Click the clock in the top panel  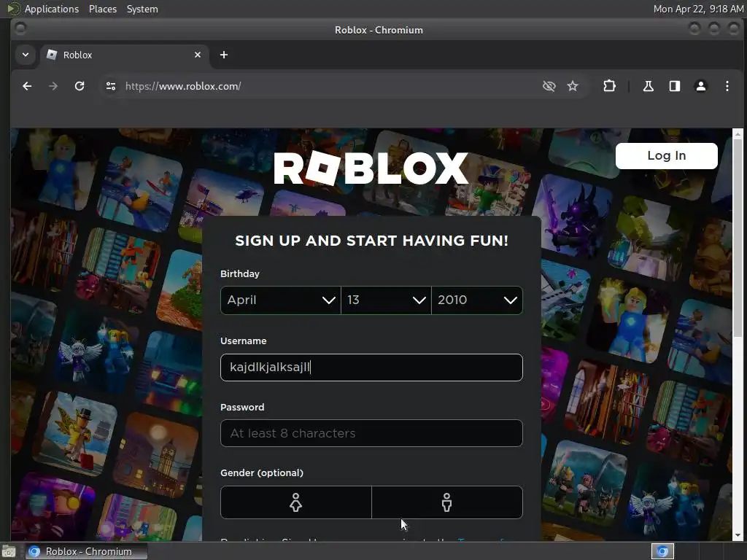point(698,9)
